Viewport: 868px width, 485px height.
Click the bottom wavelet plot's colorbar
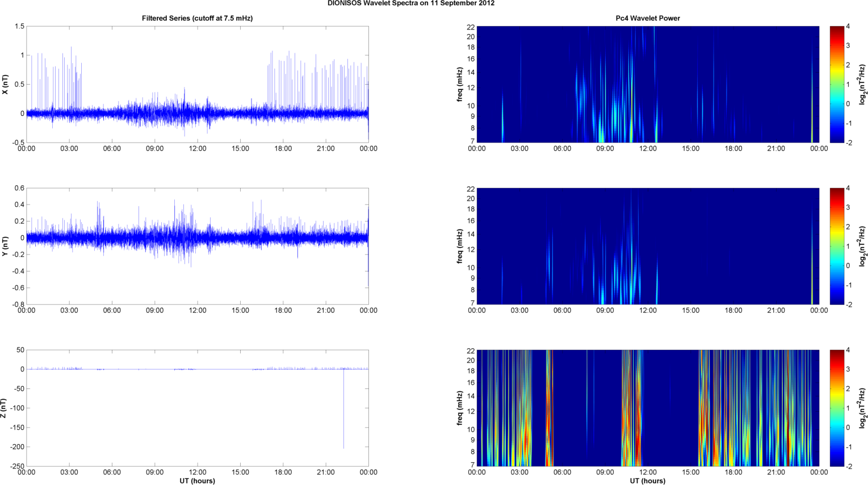pyautogui.click(x=836, y=408)
